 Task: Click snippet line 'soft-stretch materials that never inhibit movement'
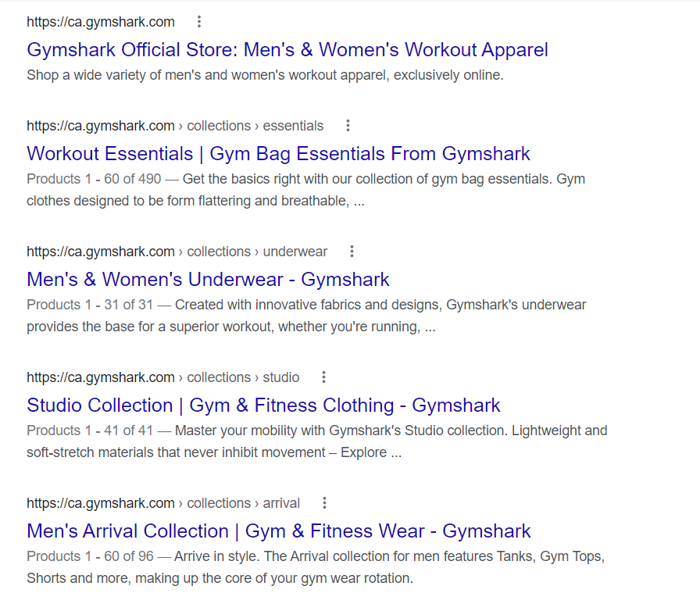(x=214, y=452)
